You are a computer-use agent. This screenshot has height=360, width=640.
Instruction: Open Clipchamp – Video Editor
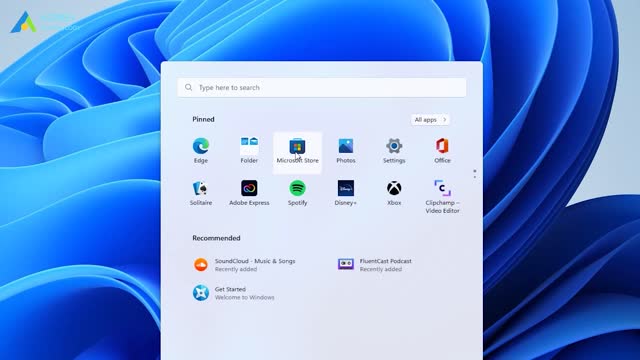[442, 197]
